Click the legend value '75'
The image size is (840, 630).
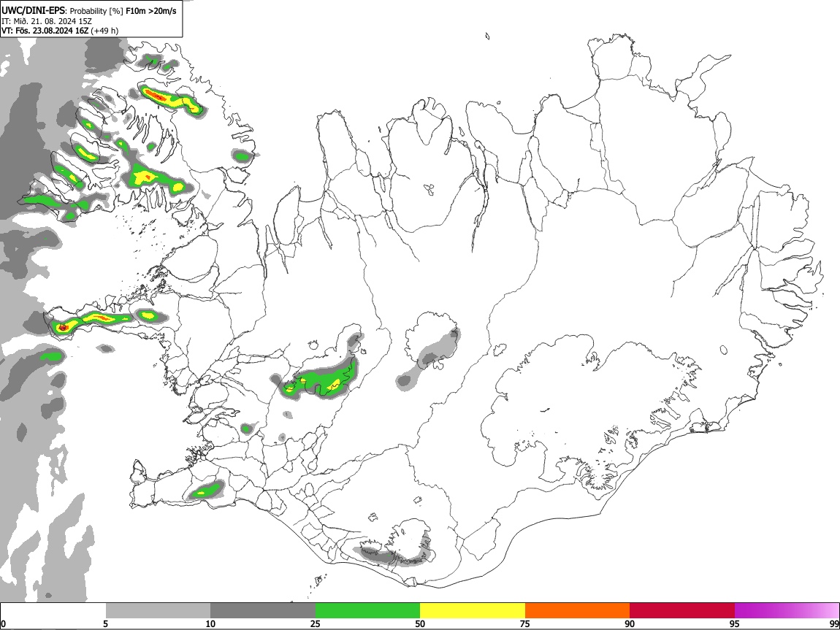click(x=525, y=623)
